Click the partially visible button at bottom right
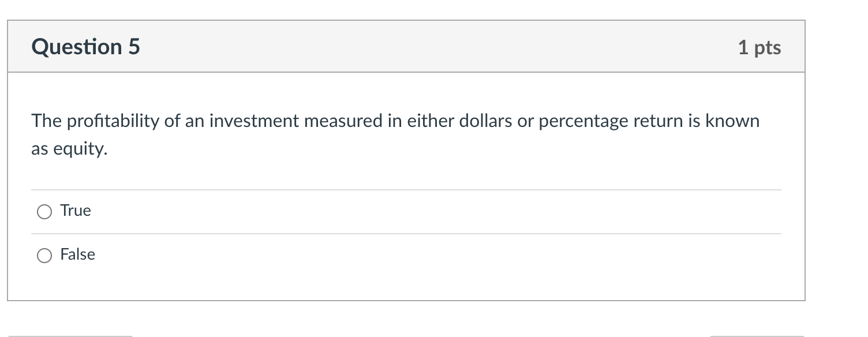The height and width of the screenshot is (337, 868). [x=757, y=335]
